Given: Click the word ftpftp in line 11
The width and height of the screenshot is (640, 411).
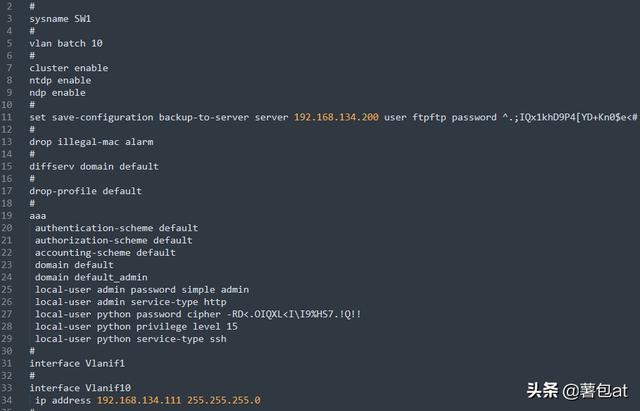Looking at the screenshot, I should coord(429,118).
